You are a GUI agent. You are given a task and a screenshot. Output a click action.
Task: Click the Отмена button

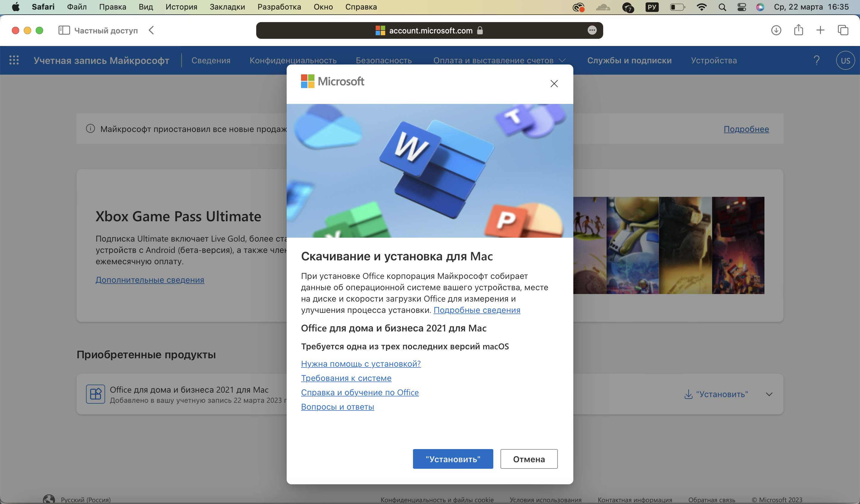[529, 459]
